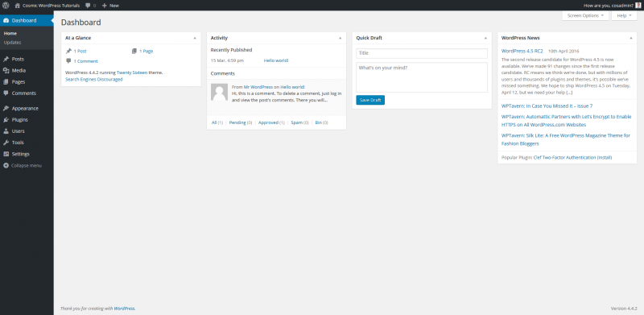Click the Quick Draft Title field
The image size is (644, 315).
click(422, 53)
